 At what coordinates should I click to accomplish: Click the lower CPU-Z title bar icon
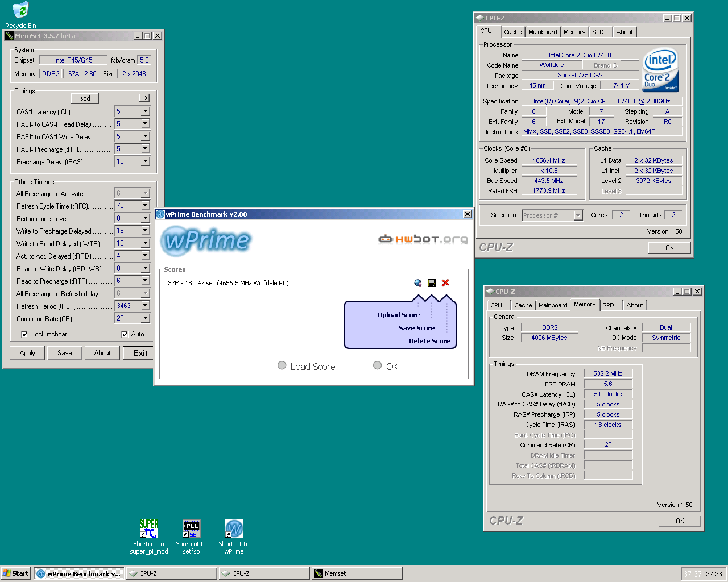click(x=490, y=292)
